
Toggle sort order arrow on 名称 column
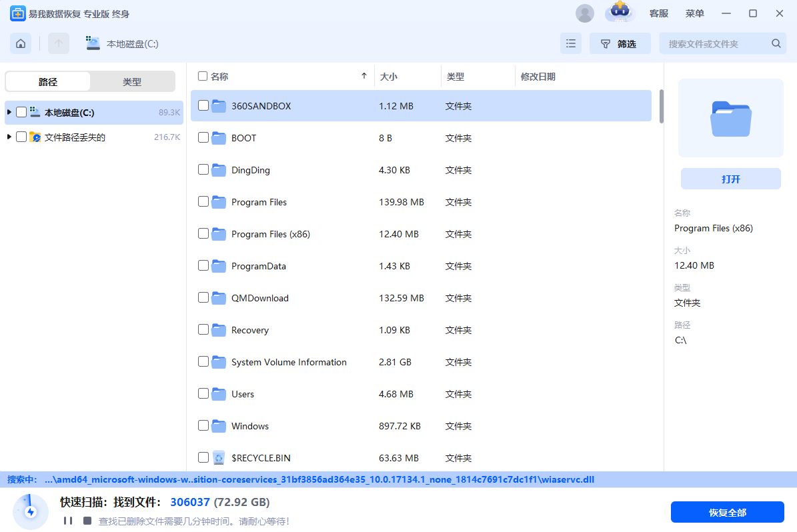tap(364, 76)
